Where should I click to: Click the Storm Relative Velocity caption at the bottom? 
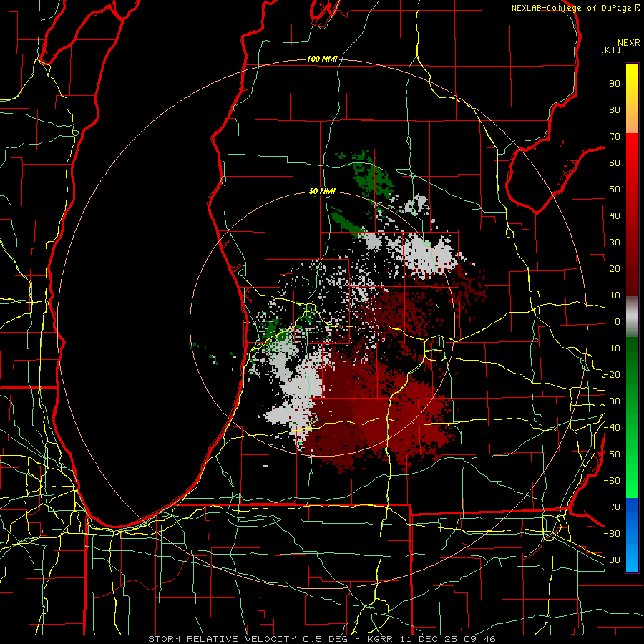click(x=321, y=639)
